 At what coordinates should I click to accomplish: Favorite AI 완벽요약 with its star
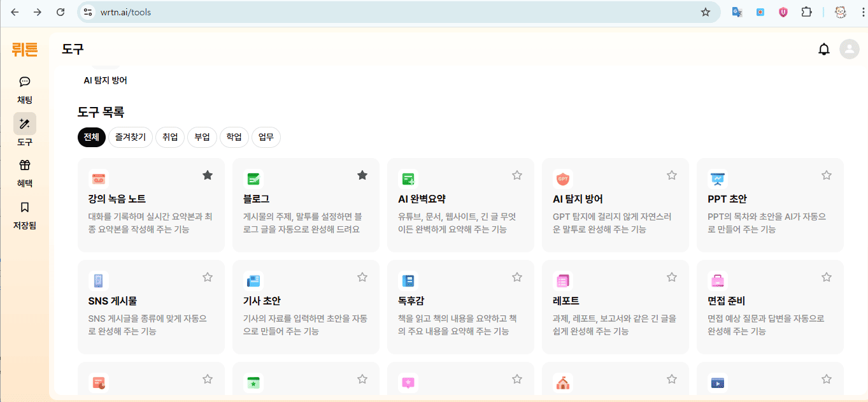coord(517,175)
